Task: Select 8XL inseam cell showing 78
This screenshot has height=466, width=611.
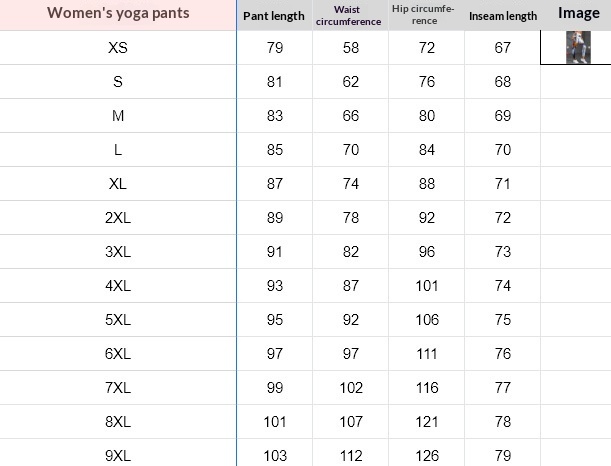Action: 502,422
